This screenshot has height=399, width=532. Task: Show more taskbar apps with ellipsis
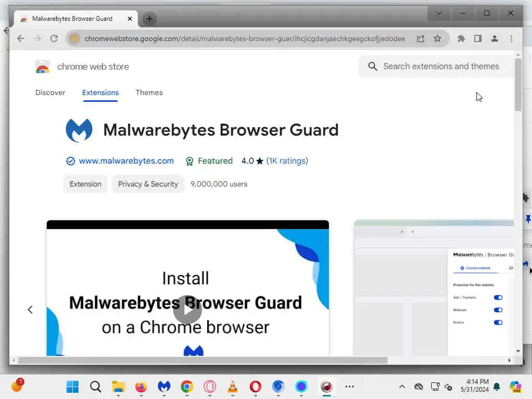tap(350, 387)
